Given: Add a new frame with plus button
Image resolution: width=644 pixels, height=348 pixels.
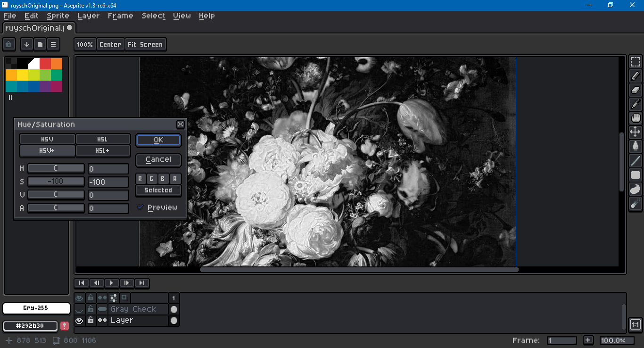Looking at the screenshot, I should [588, 340].
